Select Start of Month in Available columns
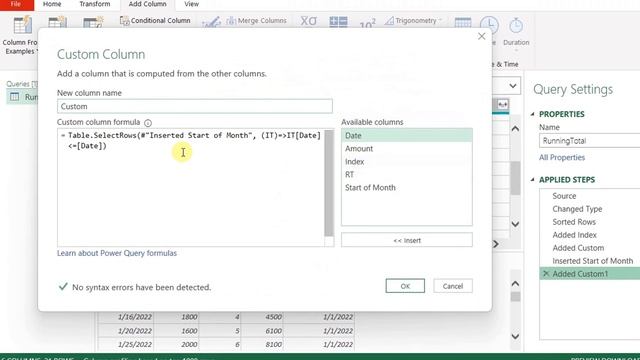 coord(407,188)
